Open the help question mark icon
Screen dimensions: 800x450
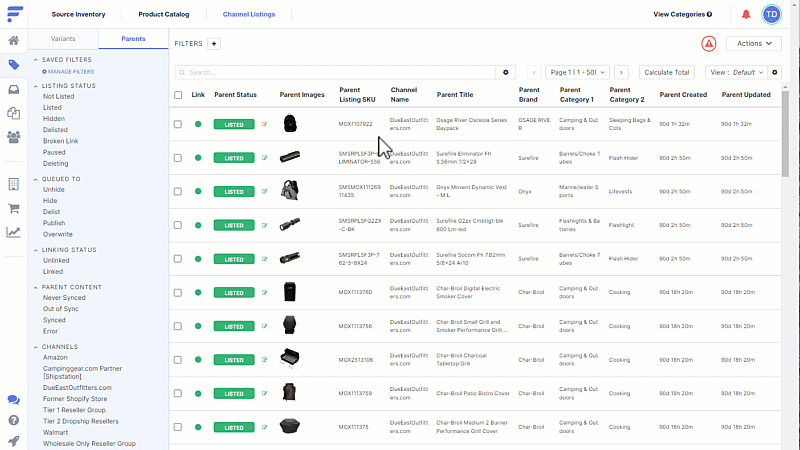pos(14,420)
